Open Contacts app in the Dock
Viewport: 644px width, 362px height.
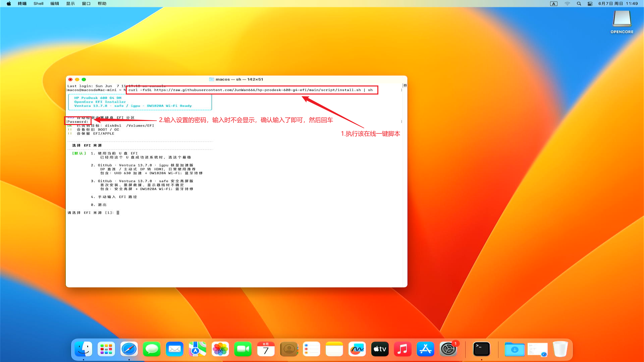click(x=288, y=349)
